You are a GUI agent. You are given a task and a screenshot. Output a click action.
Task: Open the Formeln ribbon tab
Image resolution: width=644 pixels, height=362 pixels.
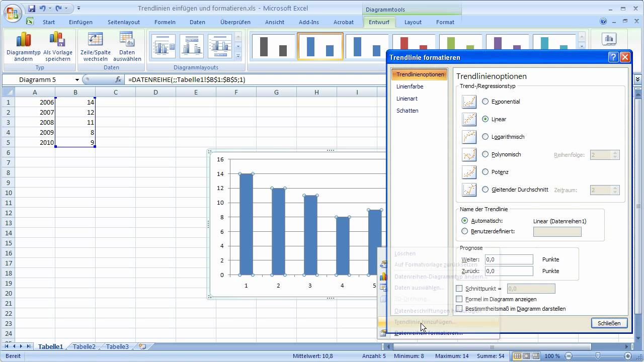(x=165, y=22)
